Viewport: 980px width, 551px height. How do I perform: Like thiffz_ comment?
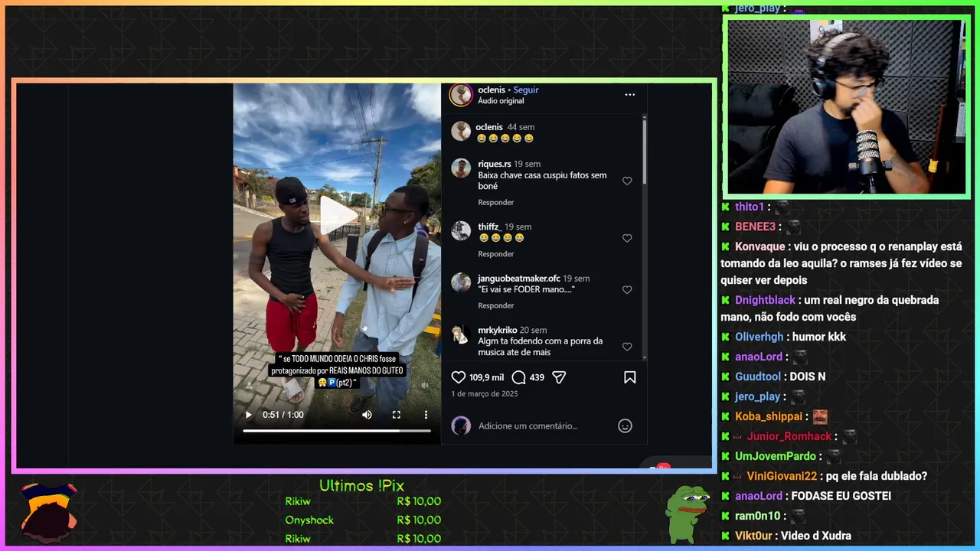[627, 239]
